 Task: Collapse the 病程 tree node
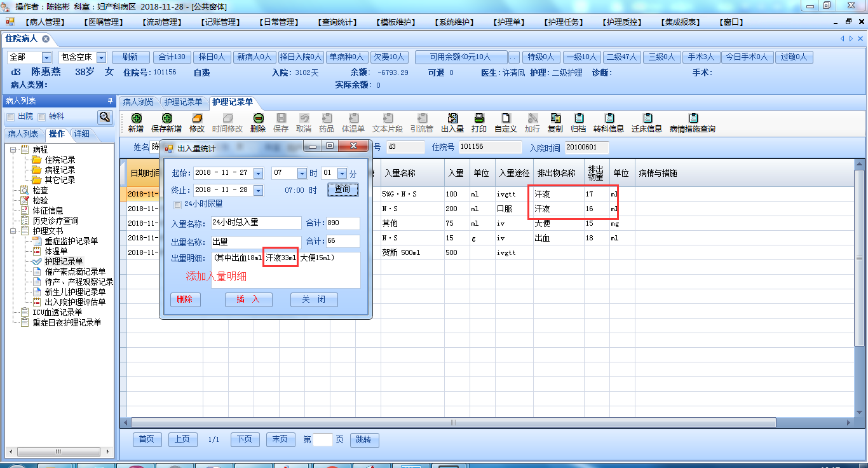tap(14, 149)
